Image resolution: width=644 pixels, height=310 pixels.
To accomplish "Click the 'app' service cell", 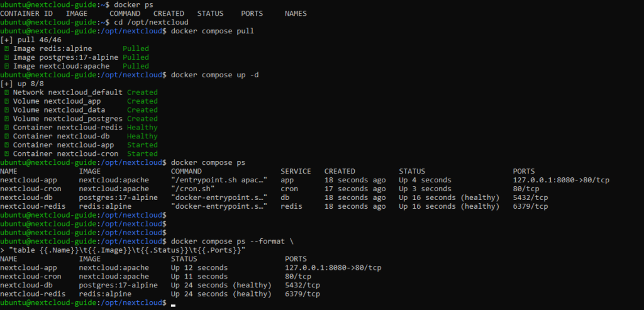I will point(287,180).
